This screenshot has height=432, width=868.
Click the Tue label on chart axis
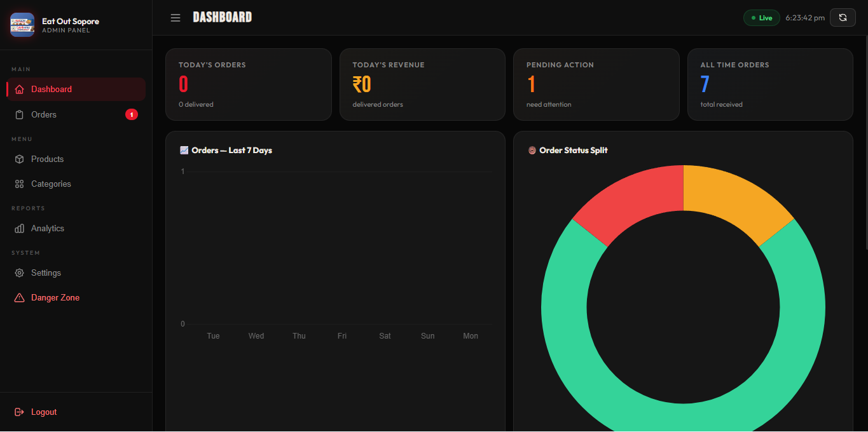coord(213,336)
